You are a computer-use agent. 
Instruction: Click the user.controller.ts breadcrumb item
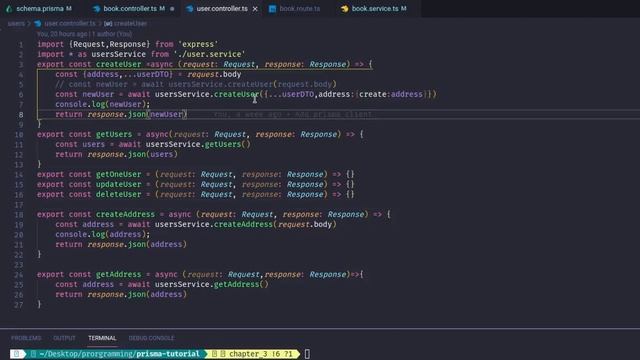point(70,24)
